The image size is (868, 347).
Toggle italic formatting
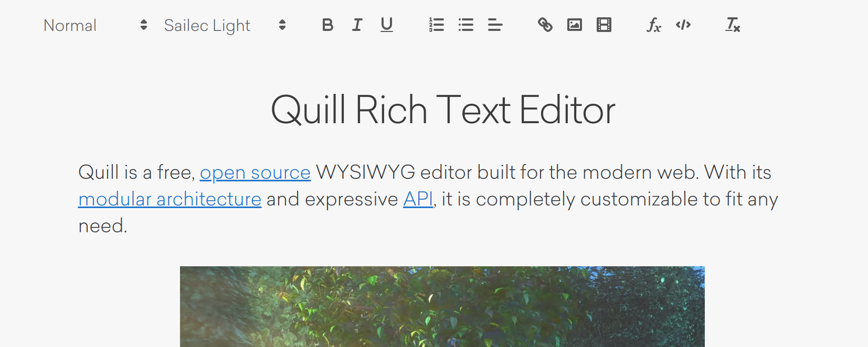pyautogui.click(x=357, y=25)
